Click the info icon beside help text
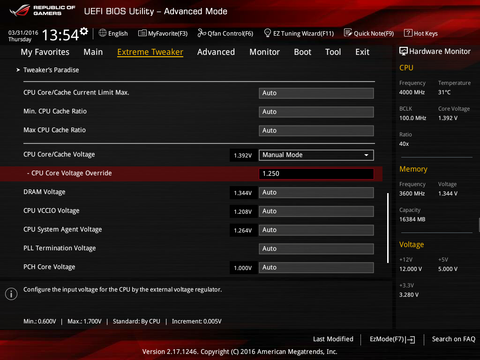This screenshot has height=360, width=480. tap(11, 294)
